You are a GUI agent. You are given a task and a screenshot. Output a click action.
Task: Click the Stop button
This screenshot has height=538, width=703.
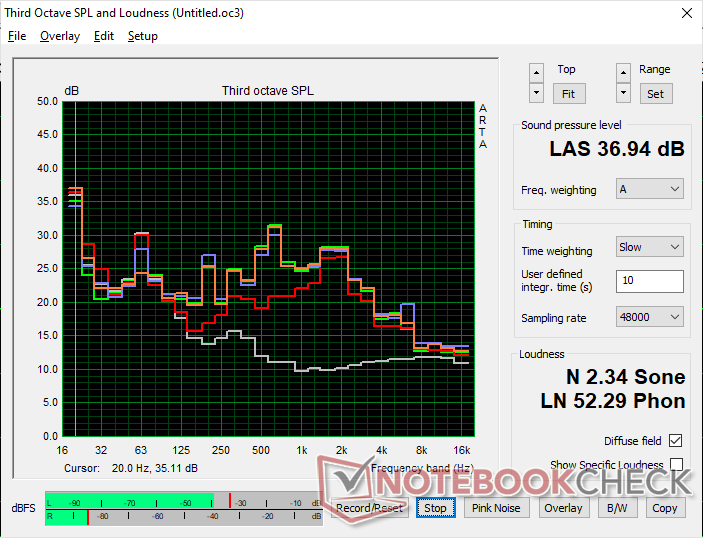pos(435,508)
